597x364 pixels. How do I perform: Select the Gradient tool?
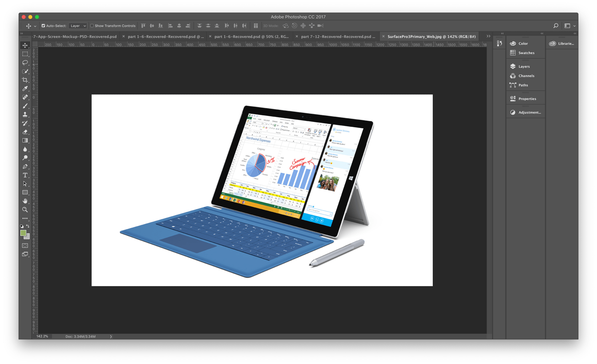click(25, 140)
